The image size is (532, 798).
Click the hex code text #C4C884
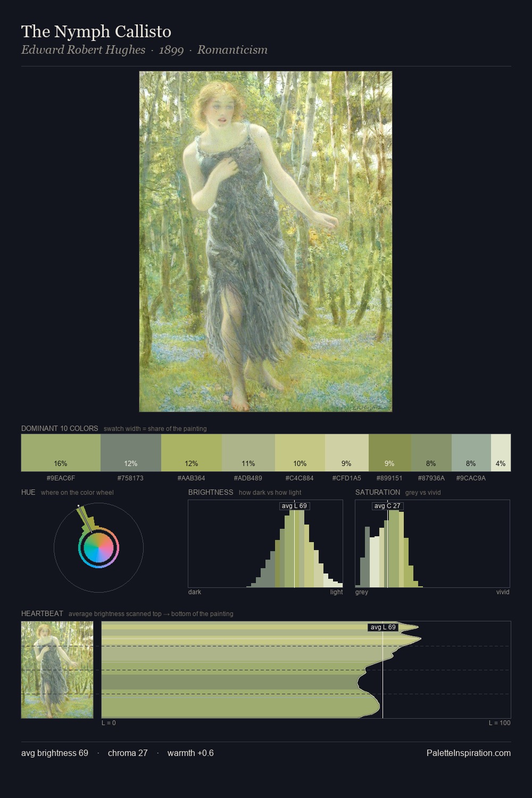(x=300, y=478)
